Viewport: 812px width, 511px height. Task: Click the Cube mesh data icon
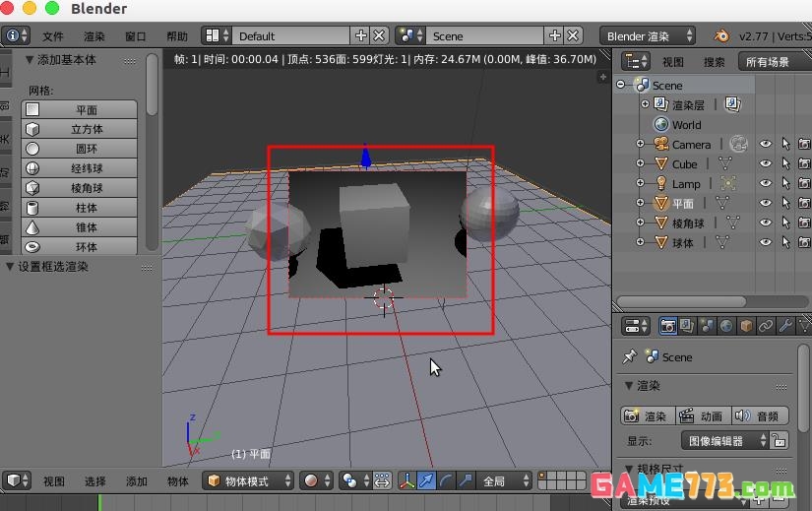(725, 163)
